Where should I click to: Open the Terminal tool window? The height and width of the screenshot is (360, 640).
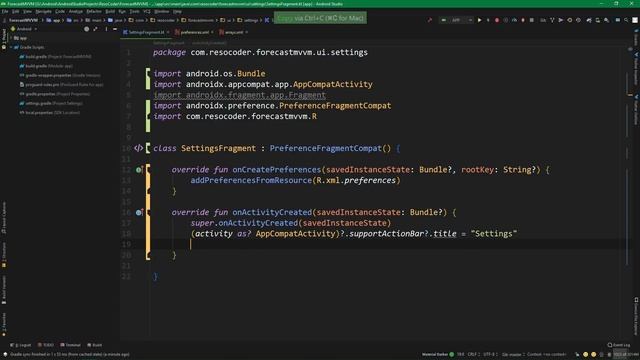coord(71,345)
